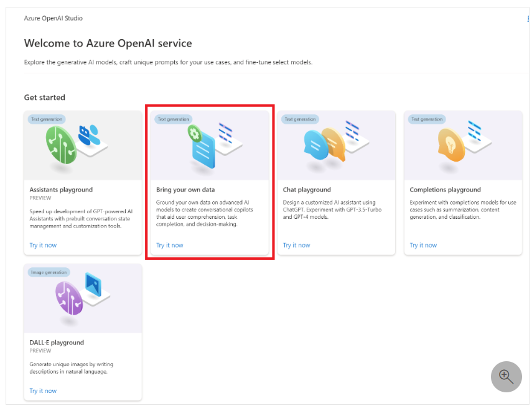Click Text generation tag on Bring your own data
Image resolution: width=532 pixels, height=406 pixels.
174,119
